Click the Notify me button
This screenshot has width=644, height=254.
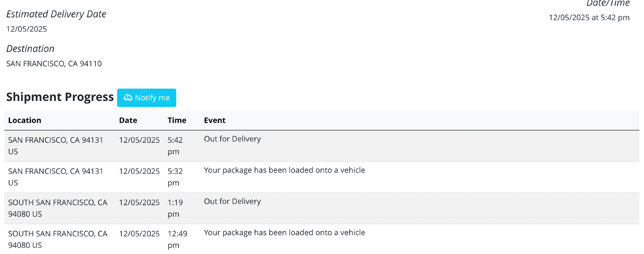pyautogui.click(x=147, y=98)
